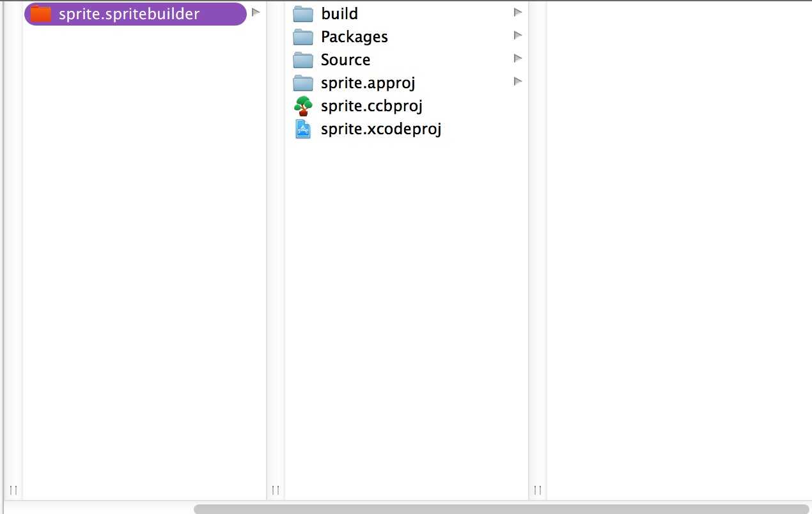The image size is (812, 514).
Task: Expand the Packages folder arrow
Action: tap(518, 35)
